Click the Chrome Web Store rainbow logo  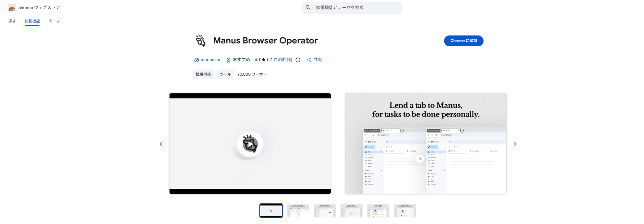tap(12, 8)
